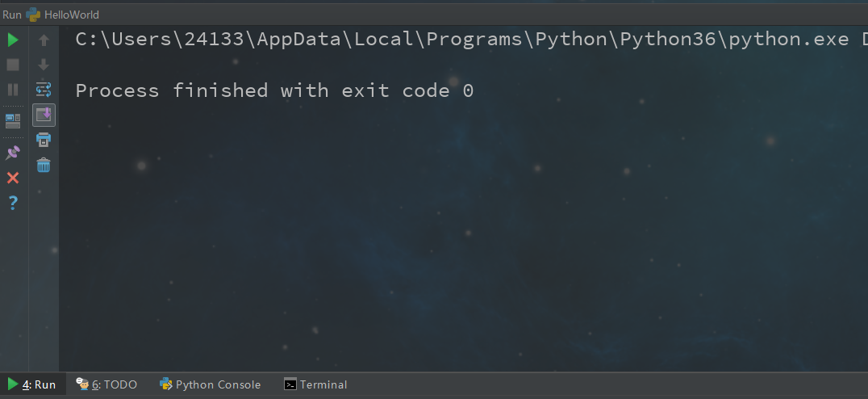The width and height of the screenshot is (868, 399).
Task: Click the 'Process finished with exit code 0' line
Action: 274,90
